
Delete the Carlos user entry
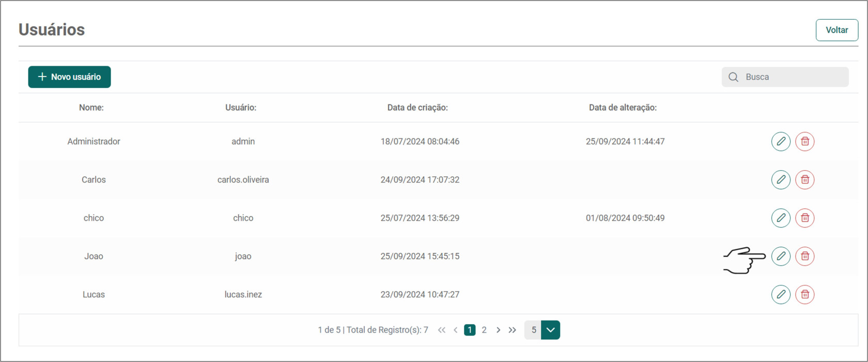[x=804, y=179]
